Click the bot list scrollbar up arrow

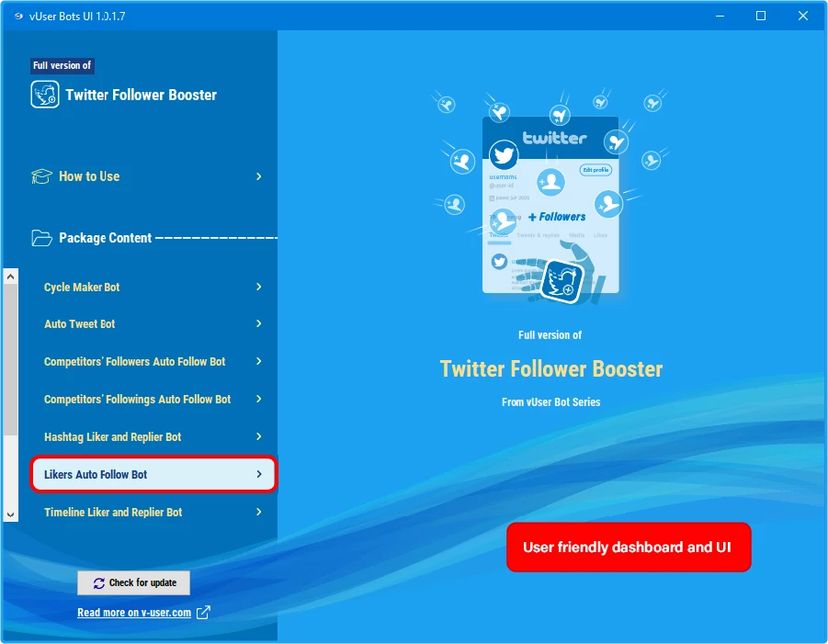(10, 277)
